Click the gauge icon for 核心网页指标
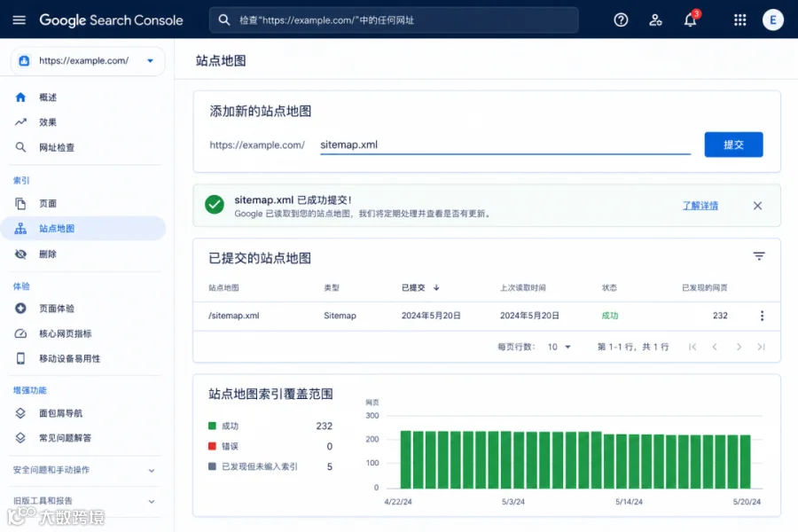The image size is (798, 532). click(x=20, y=333)
